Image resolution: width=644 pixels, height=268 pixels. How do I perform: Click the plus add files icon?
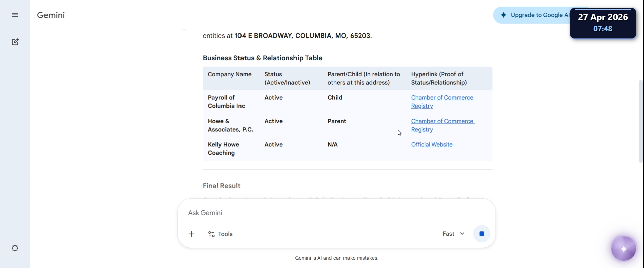[x=192, y=234]
